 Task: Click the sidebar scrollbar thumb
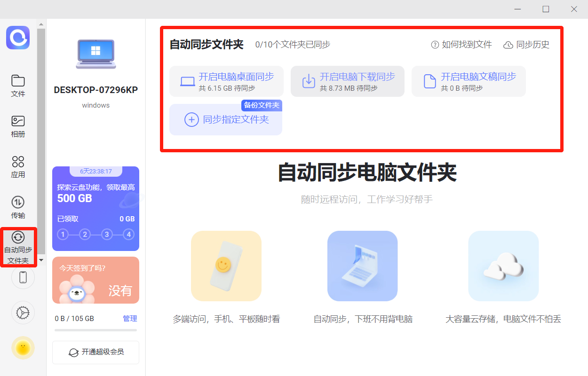coord(41,141)
